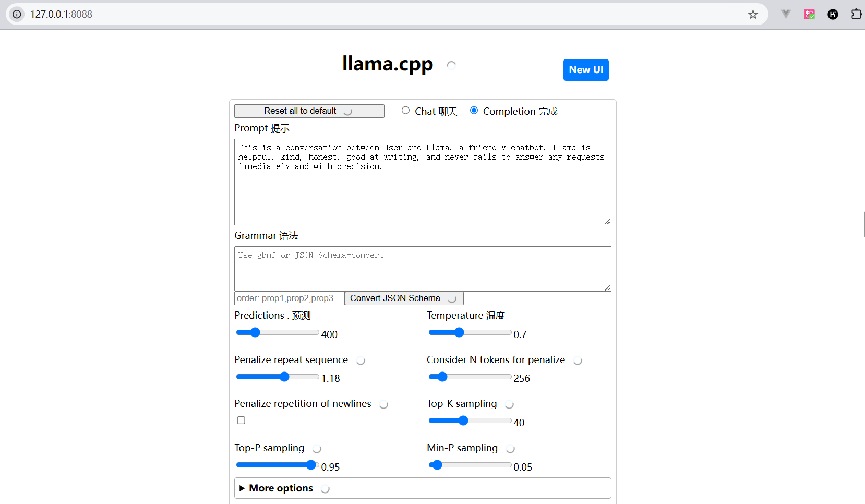Open the site info icon beside the URL

[x=17, y=15]
